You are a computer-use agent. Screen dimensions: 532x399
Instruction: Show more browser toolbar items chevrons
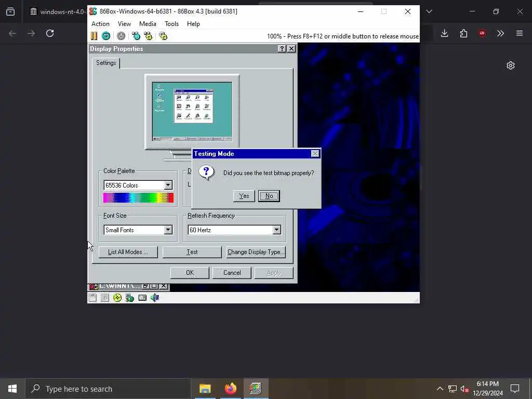click(500, 33)
